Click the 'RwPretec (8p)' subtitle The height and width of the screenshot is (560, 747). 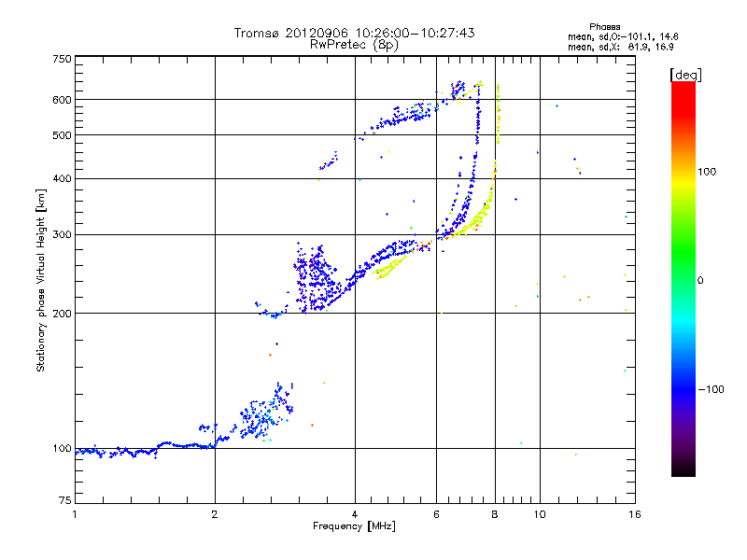pyautogui.click(x=354, y=45)
